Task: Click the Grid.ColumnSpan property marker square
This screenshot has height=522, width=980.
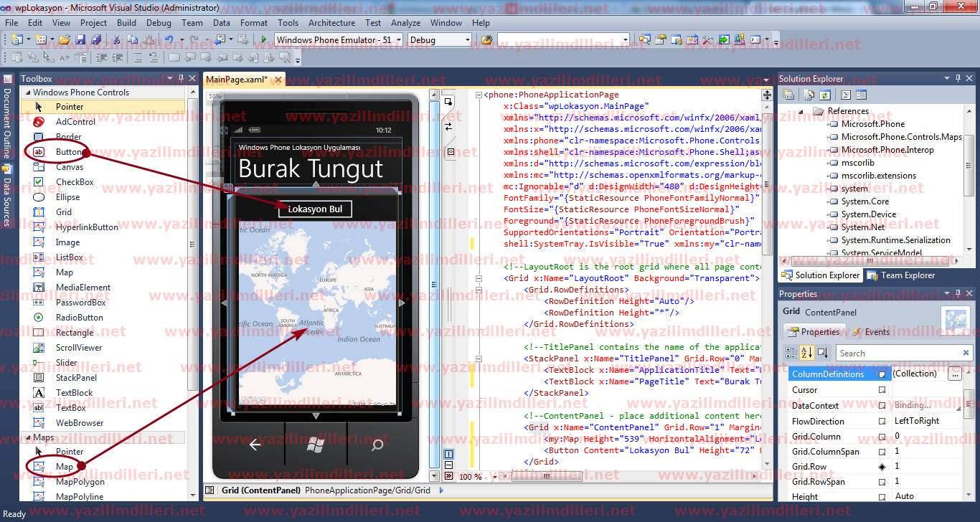Action: (882, 452)
